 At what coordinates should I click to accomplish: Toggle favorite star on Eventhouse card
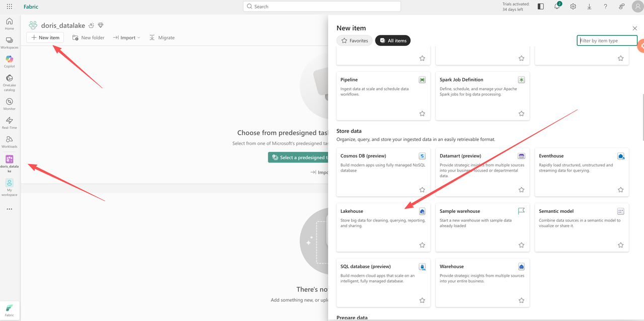click(620, 190)
